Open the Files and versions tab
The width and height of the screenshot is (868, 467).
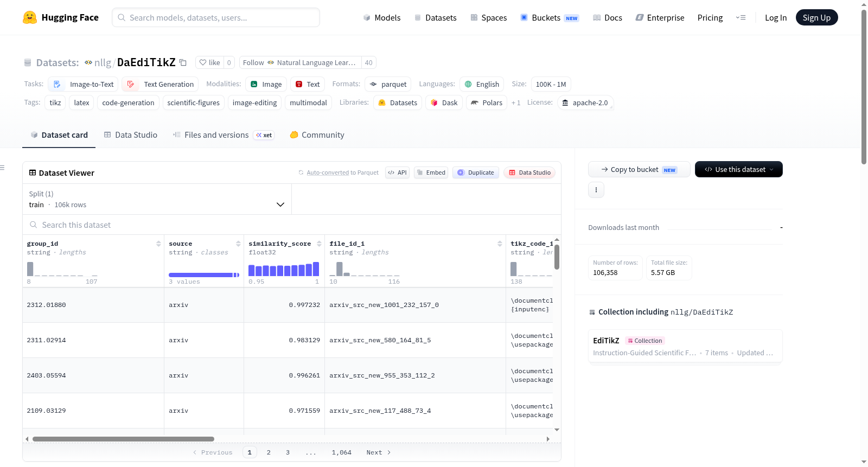223,135
